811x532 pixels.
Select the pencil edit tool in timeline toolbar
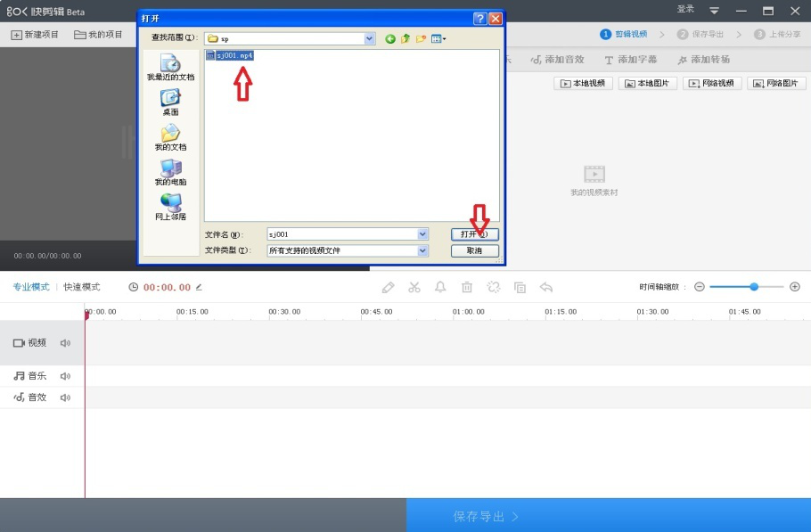click(388, 288)
